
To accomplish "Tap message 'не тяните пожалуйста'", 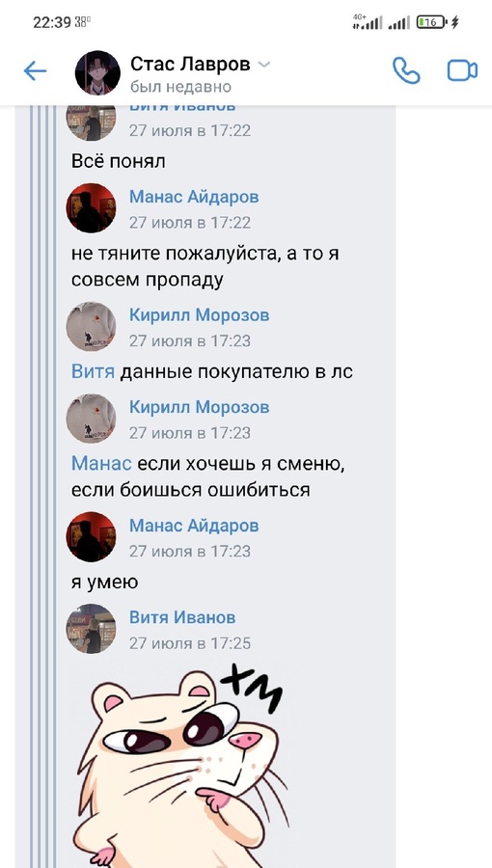I will pos(205,267).
